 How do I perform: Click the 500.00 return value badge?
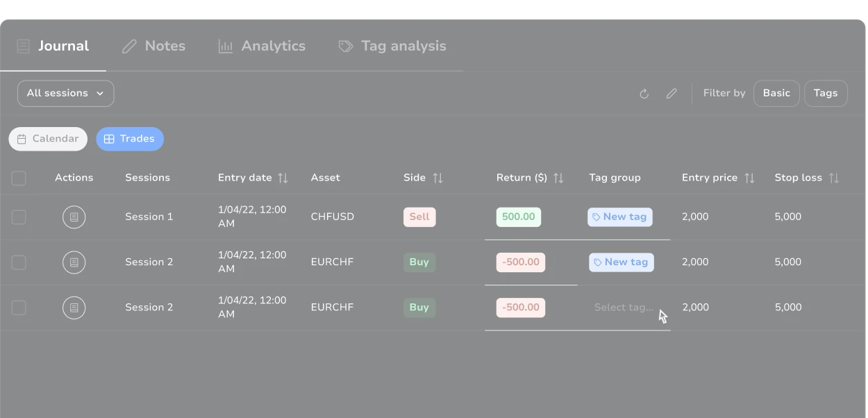pos(519,217)
